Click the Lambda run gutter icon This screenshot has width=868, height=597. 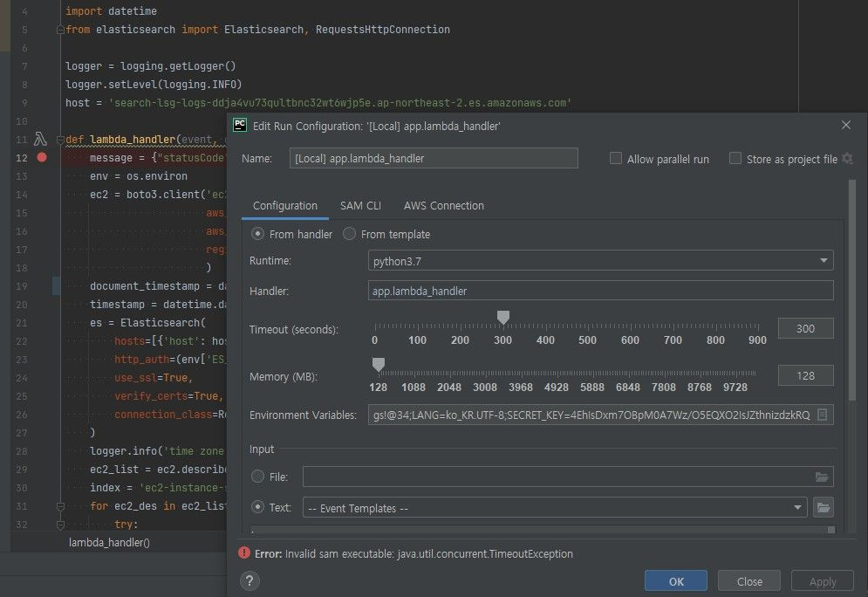tap(40, 139)
